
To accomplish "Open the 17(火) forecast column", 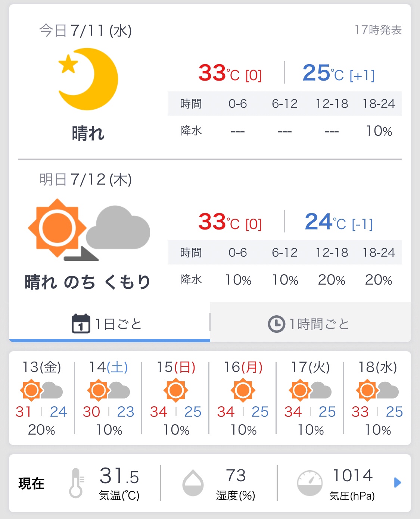I will coord(310,397).
